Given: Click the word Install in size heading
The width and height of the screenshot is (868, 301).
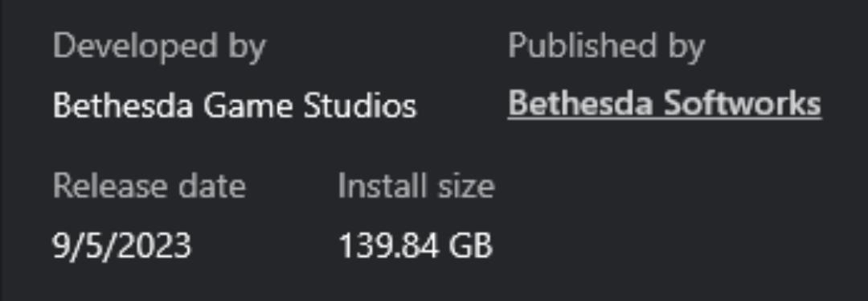Looking at the screenshot, I should tap(376, 186).
